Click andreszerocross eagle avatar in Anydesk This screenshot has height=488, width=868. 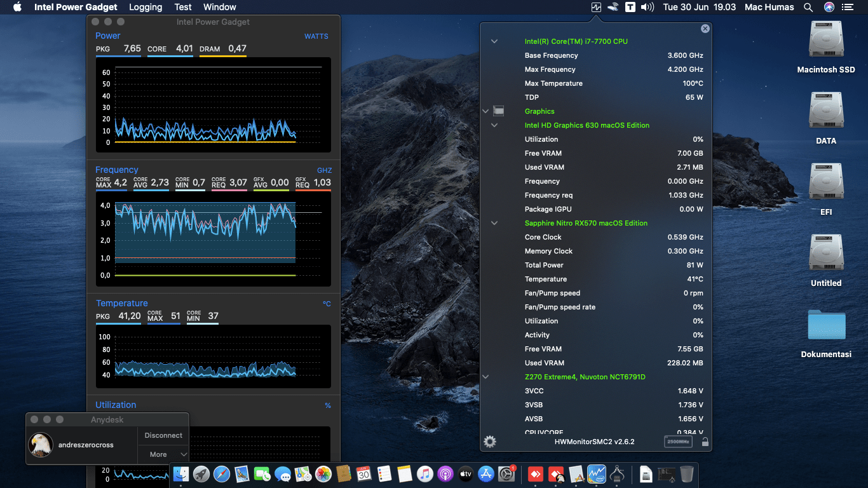point(41,445)
